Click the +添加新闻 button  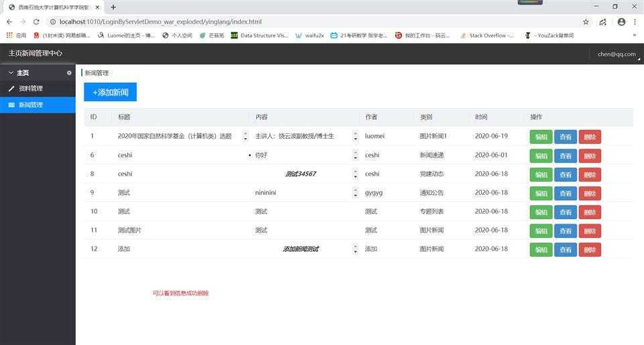[x=110, y=92]
